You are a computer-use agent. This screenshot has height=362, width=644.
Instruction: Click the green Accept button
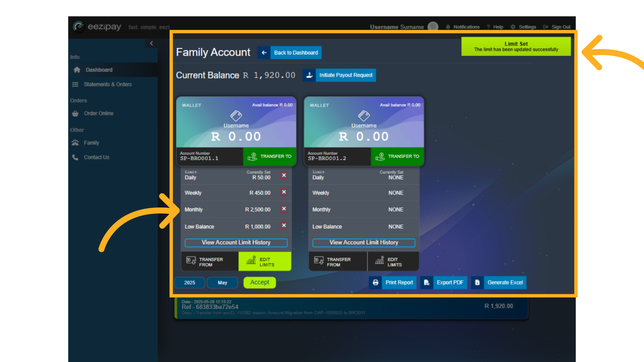pos(260,283)
